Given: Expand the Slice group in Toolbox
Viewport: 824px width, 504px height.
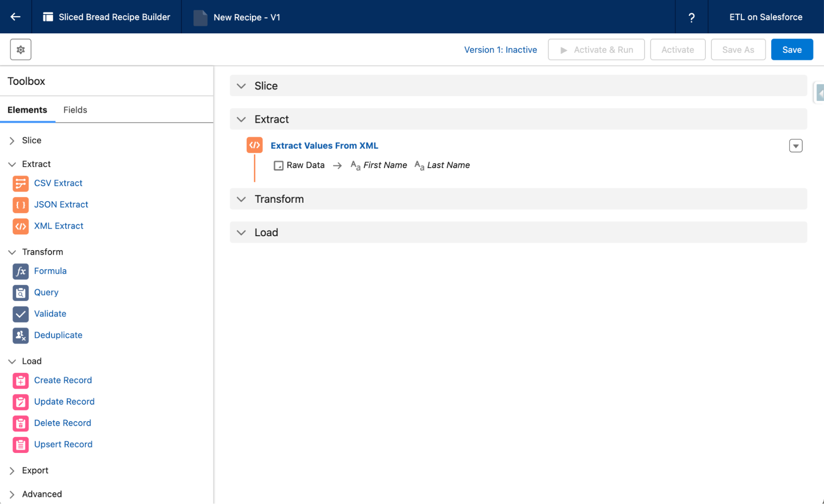Looking at the screenshot, I should (x=12, y=141).
